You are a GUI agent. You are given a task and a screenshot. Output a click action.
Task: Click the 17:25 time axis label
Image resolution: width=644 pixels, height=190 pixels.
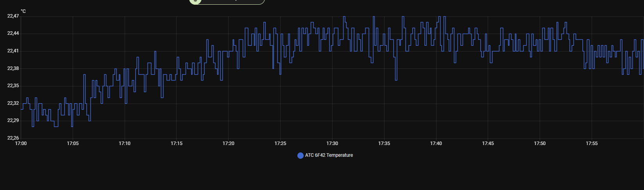pos(280,143)
